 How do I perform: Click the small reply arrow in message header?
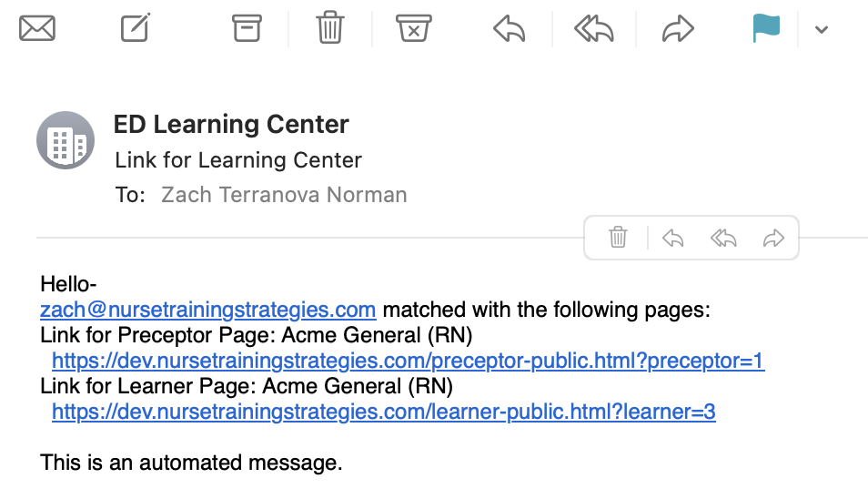tap(672, 239)
